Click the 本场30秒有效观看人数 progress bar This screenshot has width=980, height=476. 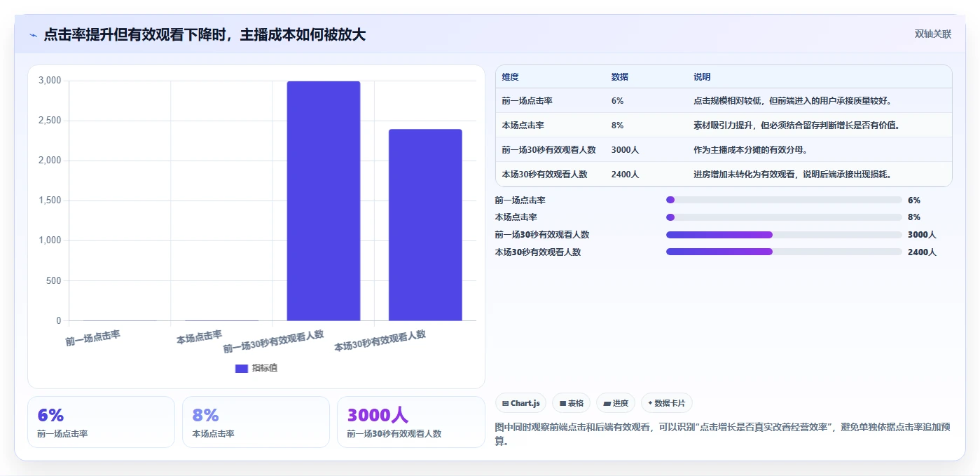coord(784,252)
